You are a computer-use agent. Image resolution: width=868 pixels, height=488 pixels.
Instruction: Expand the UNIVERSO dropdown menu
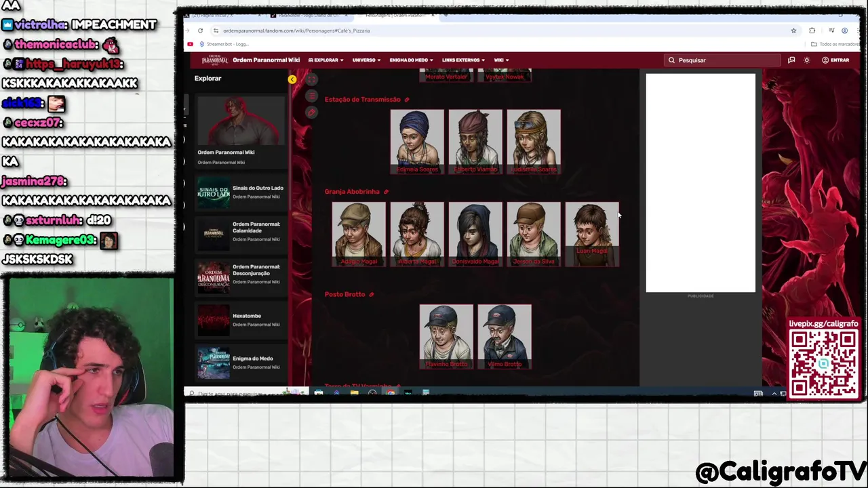[x=366, y=60]
